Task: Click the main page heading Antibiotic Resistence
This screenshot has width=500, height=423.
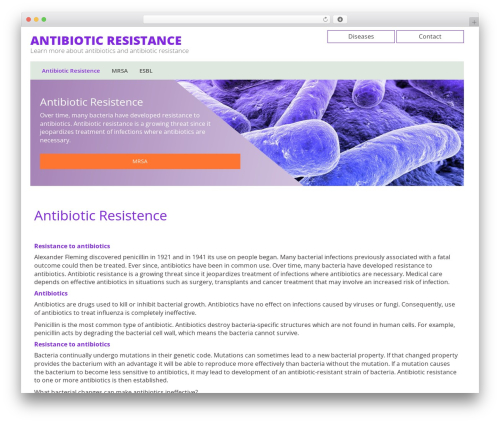Action: pyautogui.click(x=100, y=216)
